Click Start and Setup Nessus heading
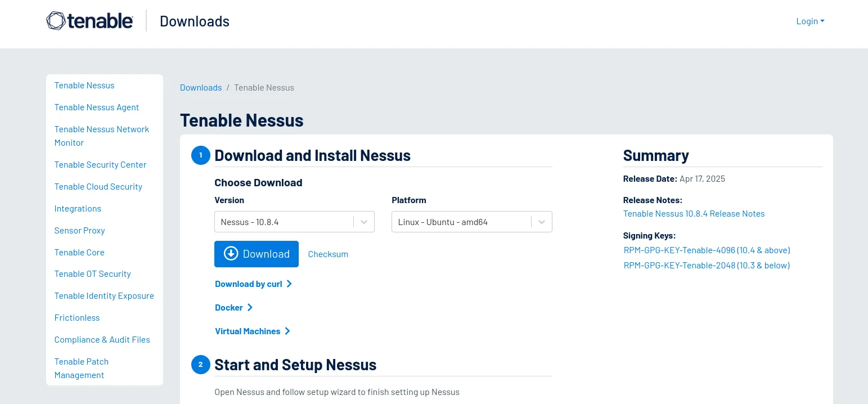Image resolution: width=868 pixels, height=404 pixels. [x=295, y=365]
